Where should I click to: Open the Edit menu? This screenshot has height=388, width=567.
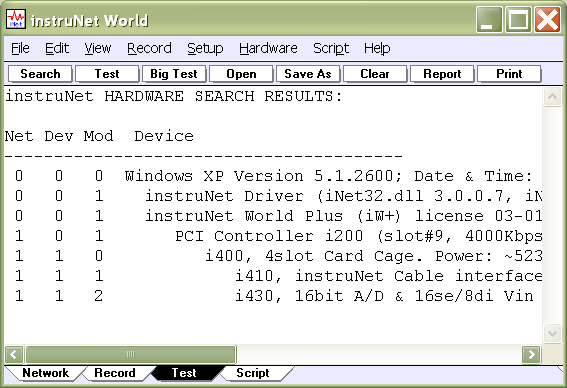click(57, 48)
